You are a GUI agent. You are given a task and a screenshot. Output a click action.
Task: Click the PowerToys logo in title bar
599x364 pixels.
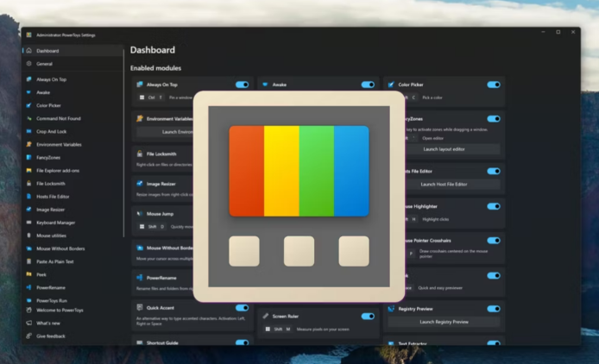pos(28,35)
